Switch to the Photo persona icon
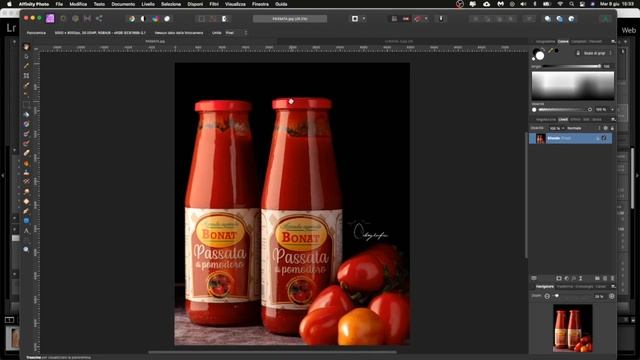Viewport: 640px width, 360px height. tap(50, 18)
